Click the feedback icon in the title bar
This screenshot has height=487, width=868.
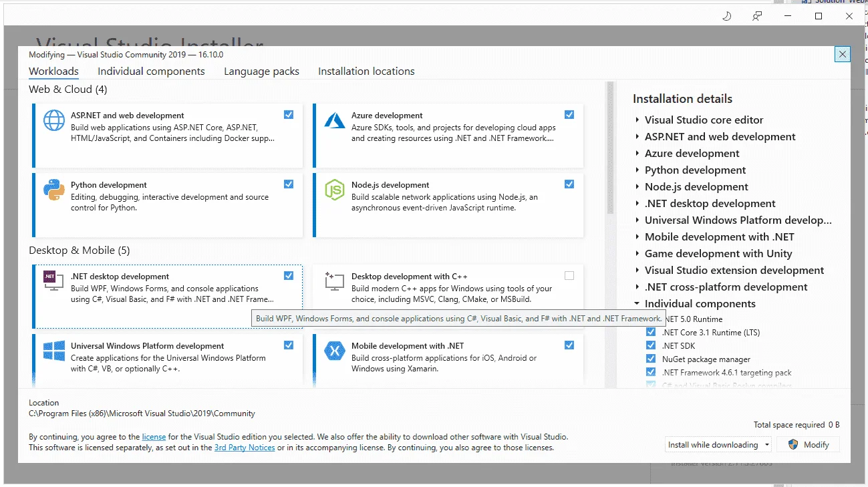[756, 16]
